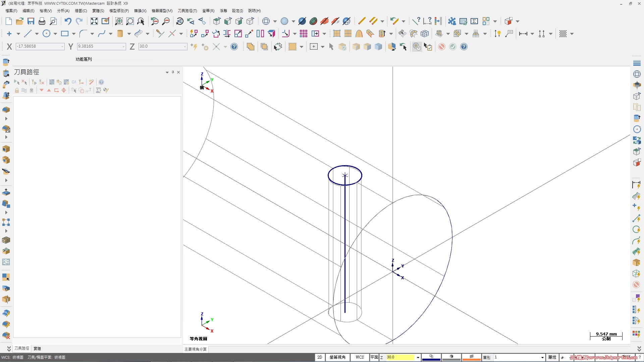Open the toolpaths panel options dropdown arrow
Screen dimensions: 644x362
[167, 72]
